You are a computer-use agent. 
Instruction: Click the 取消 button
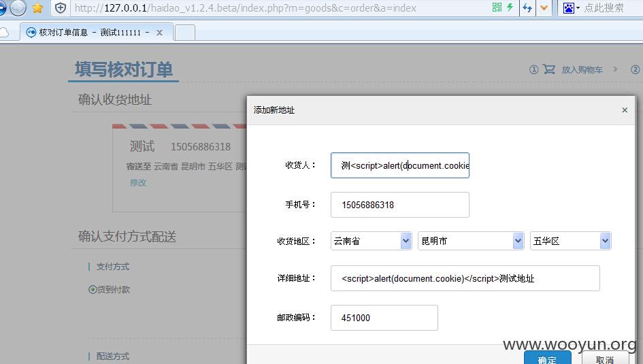[604, 358]
